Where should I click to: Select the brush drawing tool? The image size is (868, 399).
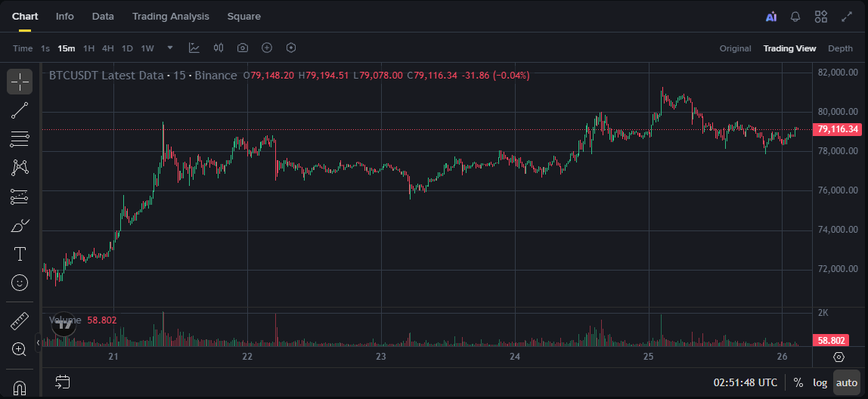click(x=20, y=225)
